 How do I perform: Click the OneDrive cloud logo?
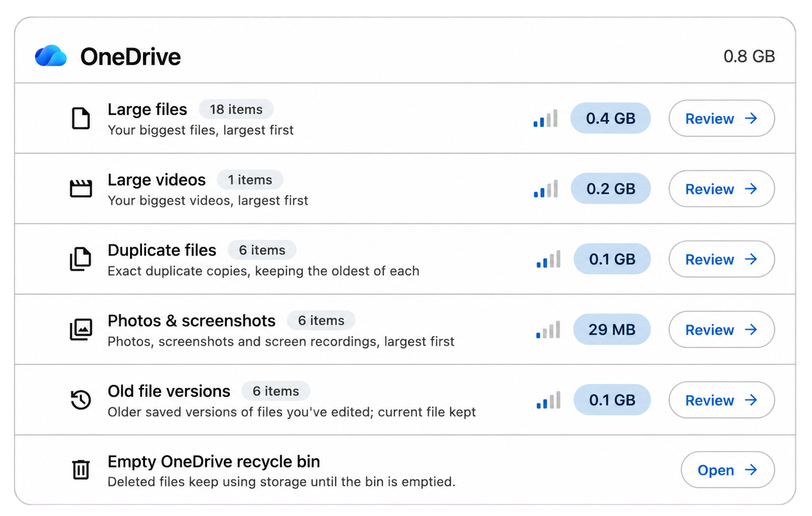click(51, 56)
